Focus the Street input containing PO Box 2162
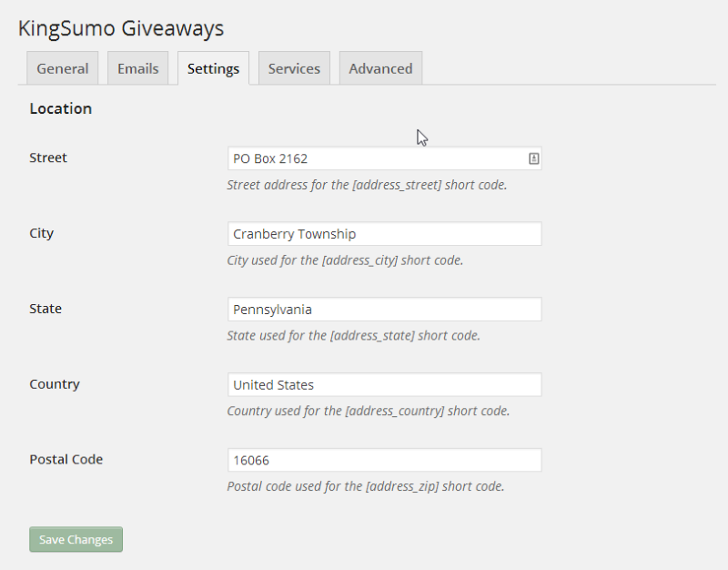 pyautogui.click(x=384, y=158)
